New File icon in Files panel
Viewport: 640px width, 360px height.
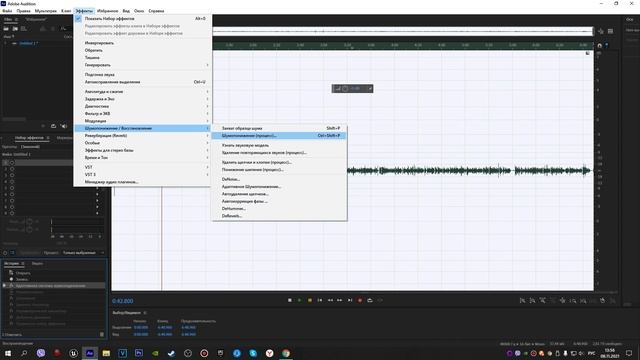(24, 29)
